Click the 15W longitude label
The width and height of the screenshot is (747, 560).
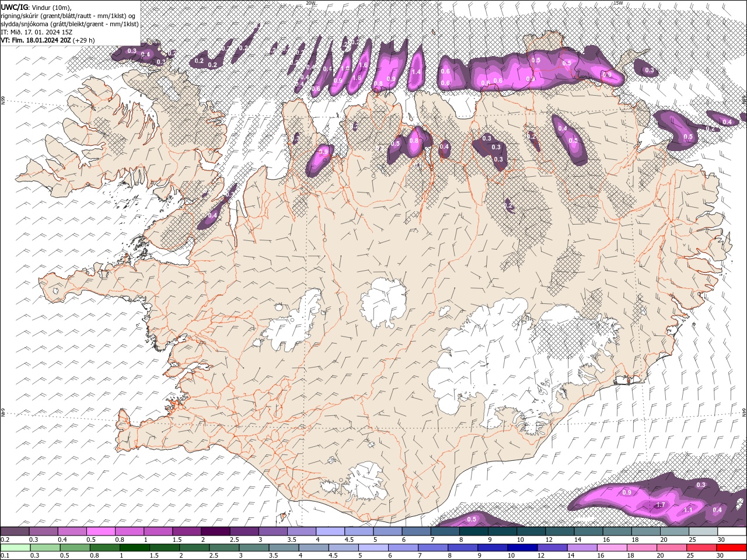(x=618, y=3)
